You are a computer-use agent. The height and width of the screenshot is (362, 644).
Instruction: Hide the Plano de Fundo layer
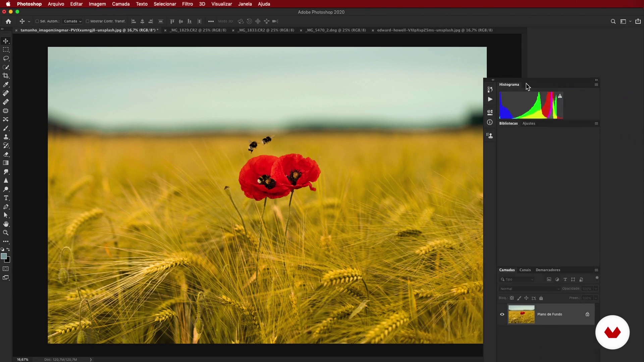(502, 314)
